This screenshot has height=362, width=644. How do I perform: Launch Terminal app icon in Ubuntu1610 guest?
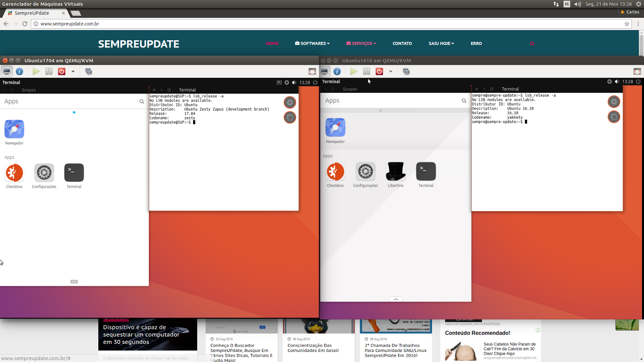pyautogui.click(x=426, y=172)
